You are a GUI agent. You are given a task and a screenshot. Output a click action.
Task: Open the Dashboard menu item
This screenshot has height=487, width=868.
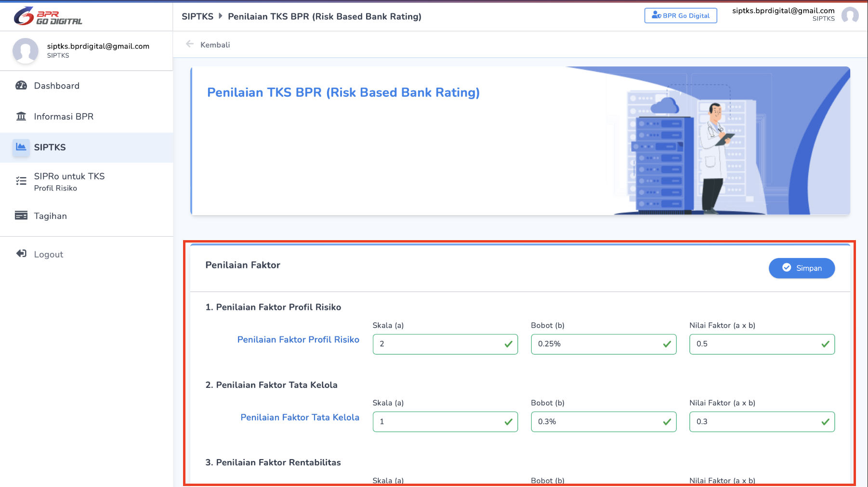pyautogui.click(x=87, y=86)
